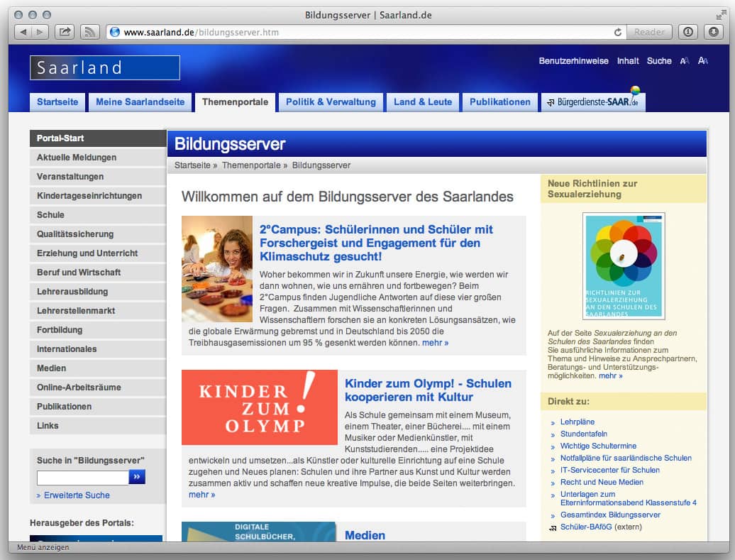Viewport: 735px width, 560px height.
Task: Click the larger font size icon
Action: coord(702,61)
